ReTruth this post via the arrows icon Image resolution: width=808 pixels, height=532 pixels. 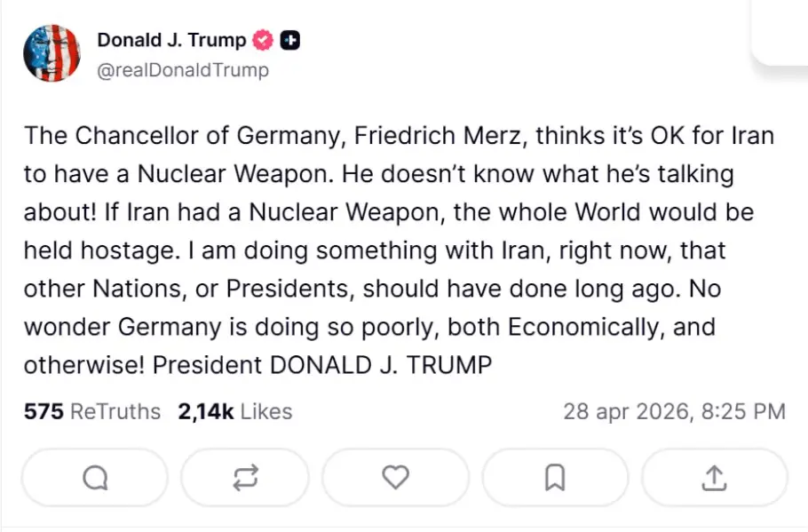pyautogui.click(x=243, y=479)
